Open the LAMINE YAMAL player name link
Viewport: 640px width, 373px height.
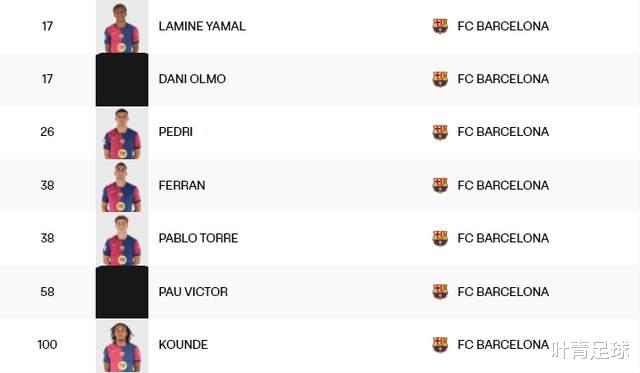pyautogui.click(x=202, y=26)
